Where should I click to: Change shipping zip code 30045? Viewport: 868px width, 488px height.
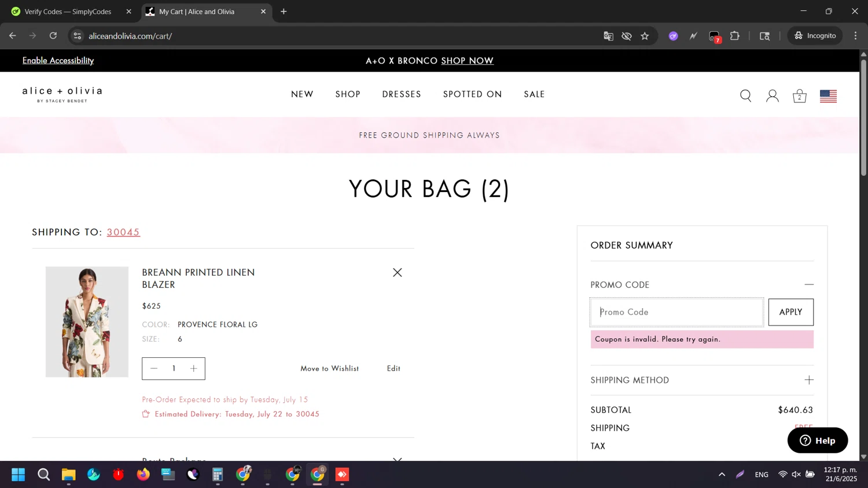[x=123, y=232]
